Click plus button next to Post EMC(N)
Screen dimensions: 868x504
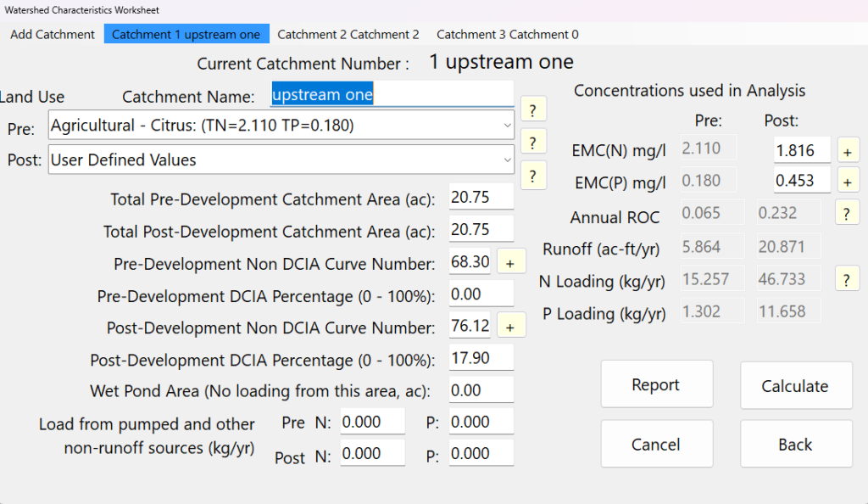(846, 151)
